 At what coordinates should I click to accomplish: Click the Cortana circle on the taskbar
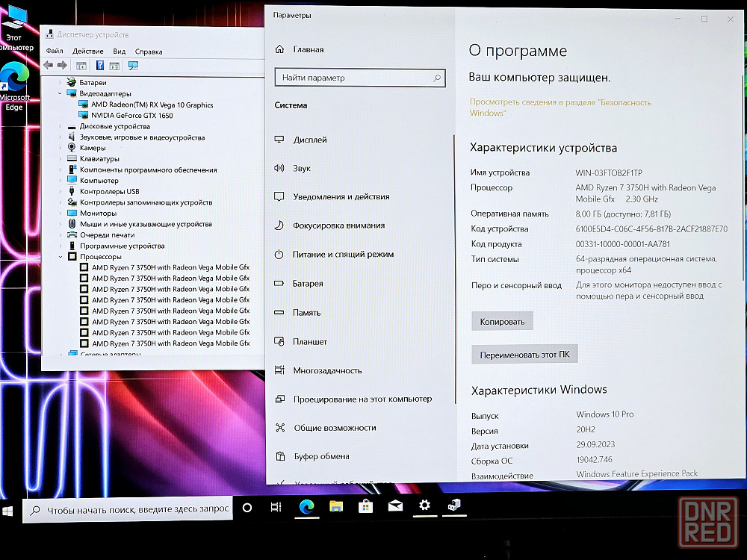point(247,508)
